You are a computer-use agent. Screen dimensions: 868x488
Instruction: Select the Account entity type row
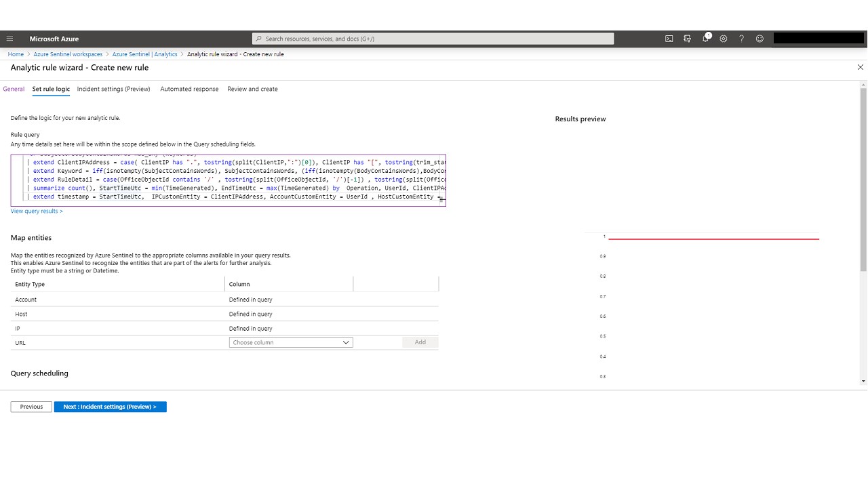224,299
